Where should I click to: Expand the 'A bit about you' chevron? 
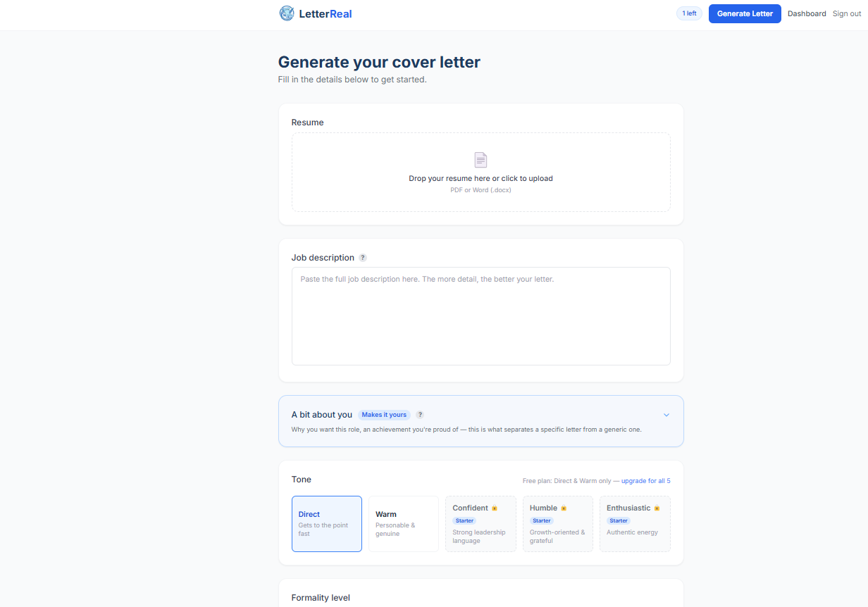point(666,415)
